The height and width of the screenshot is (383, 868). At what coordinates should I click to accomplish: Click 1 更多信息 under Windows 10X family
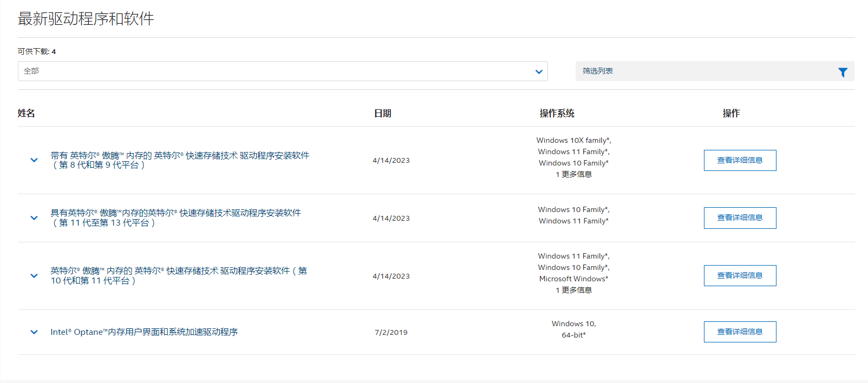tap(573, 174)
